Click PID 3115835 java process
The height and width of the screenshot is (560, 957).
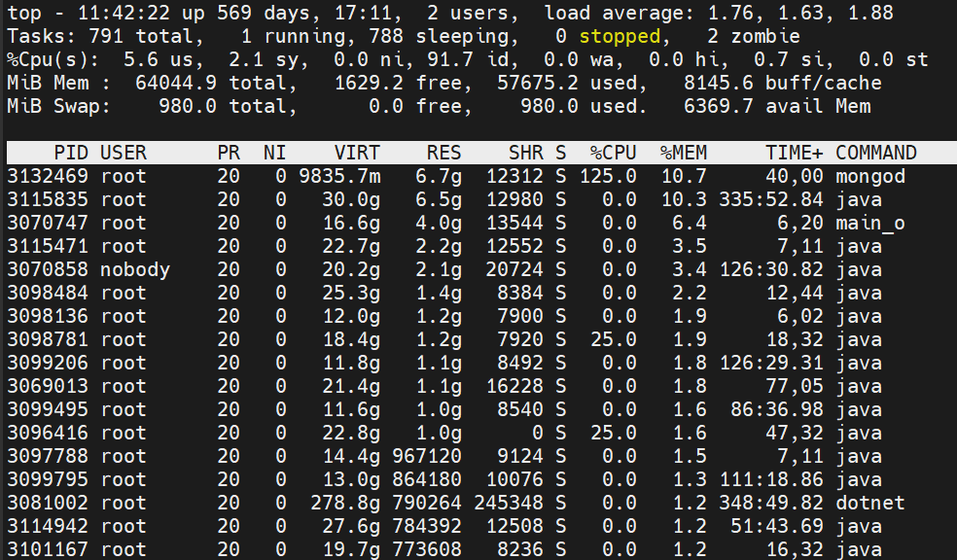(x=48, y=199)
